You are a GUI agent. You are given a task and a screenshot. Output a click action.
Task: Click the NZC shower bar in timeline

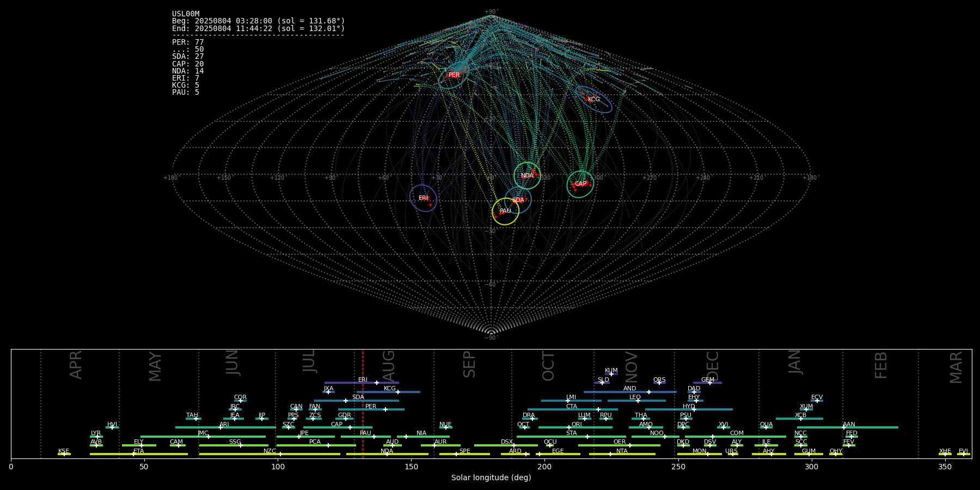tap(269, 454)
